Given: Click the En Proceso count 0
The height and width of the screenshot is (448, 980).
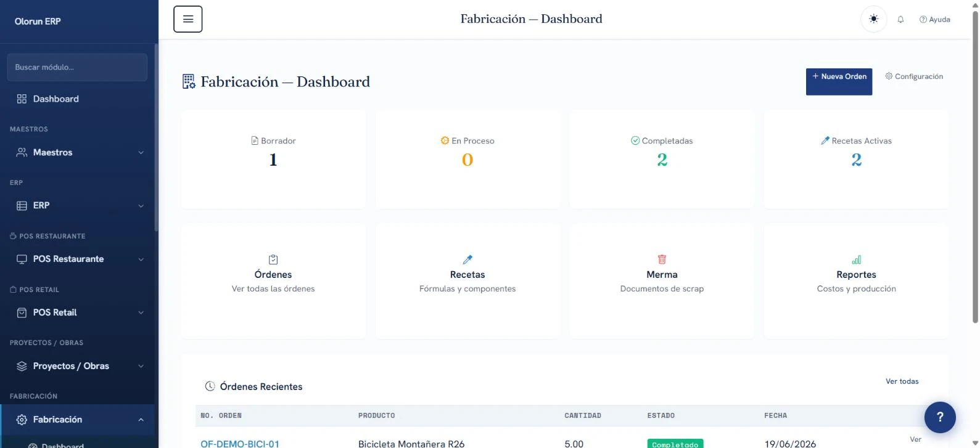Looking at the screenshot, I should coord(467,160).
